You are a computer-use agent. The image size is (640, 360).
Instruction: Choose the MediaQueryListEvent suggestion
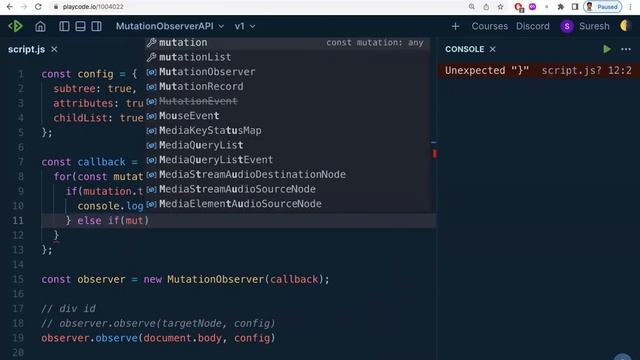pyautogui.click(x=288, y=160)
